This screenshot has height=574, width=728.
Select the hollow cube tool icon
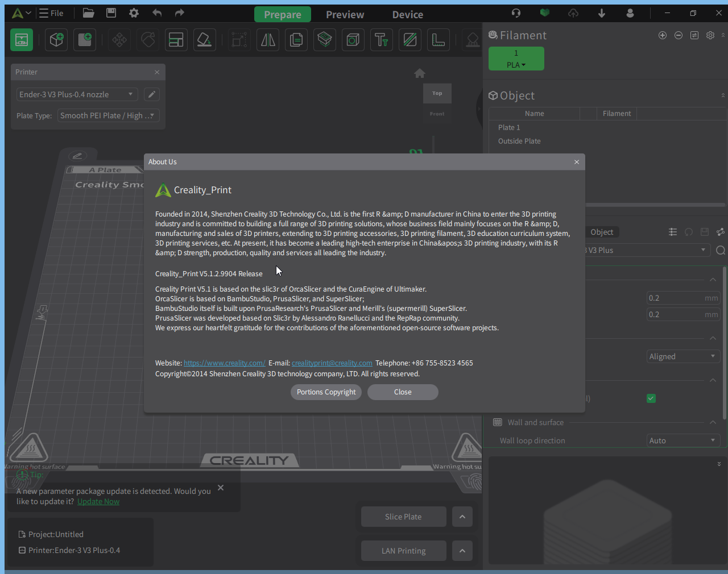coord(353,40)
